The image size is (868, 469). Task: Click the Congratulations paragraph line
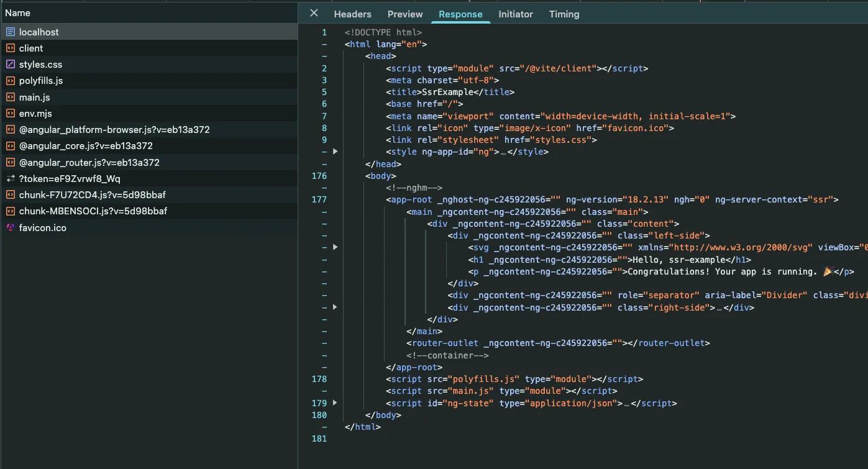(661, 271)
